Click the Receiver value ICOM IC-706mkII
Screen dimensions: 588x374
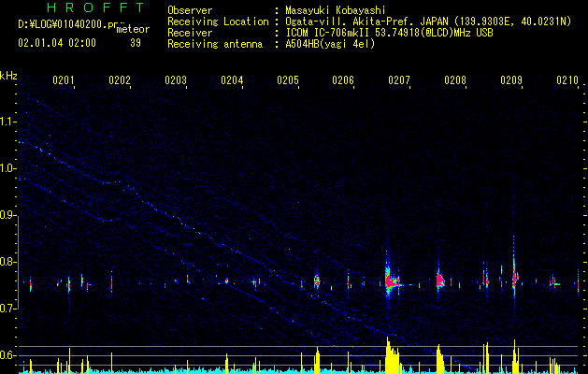pos(328,33)
